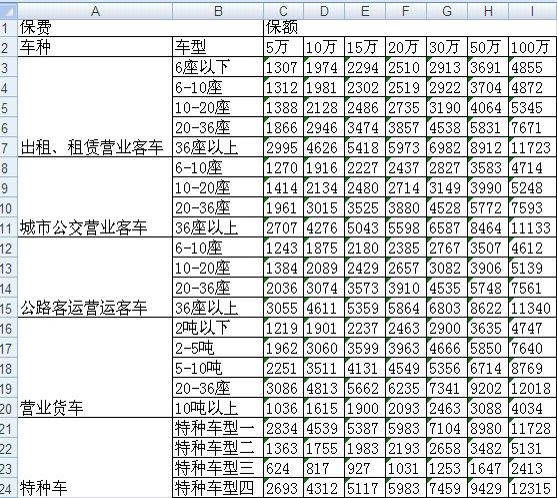Screen dimensions: 557x498
Task: Click cell with value 7104
Action: 447,428
